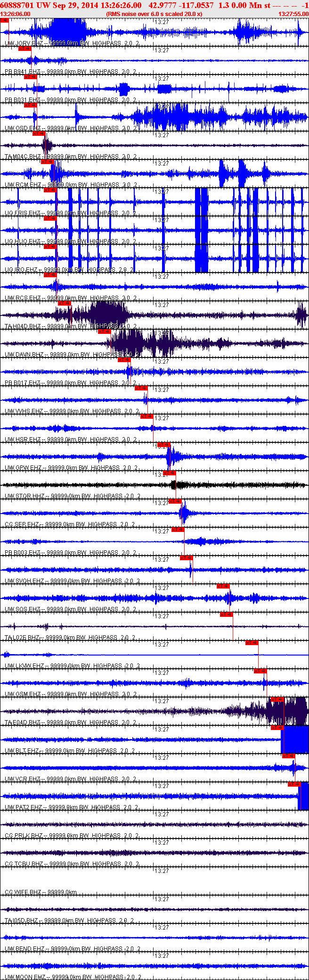Select the pick marker on PB.B941 trace
The height and width of the screenshot is (980, 309).
tap(24, 49)
